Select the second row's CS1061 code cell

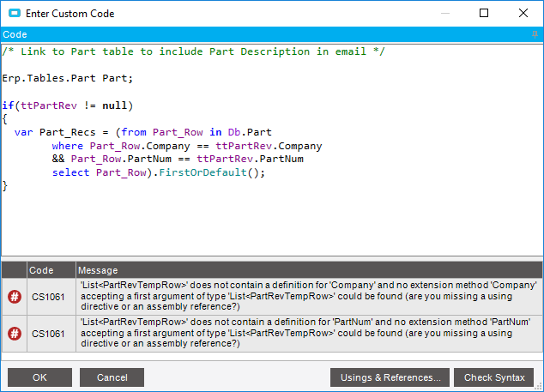tap(51, 332)
